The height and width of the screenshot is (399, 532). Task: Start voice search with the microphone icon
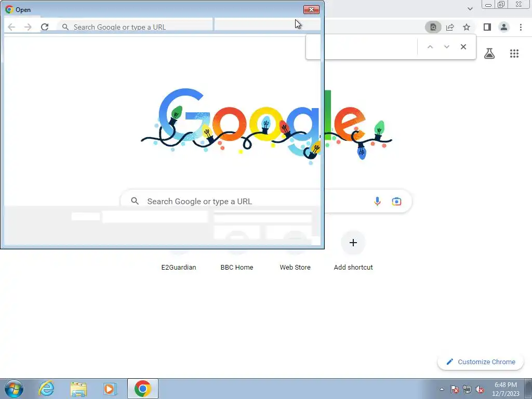[377, 201]
